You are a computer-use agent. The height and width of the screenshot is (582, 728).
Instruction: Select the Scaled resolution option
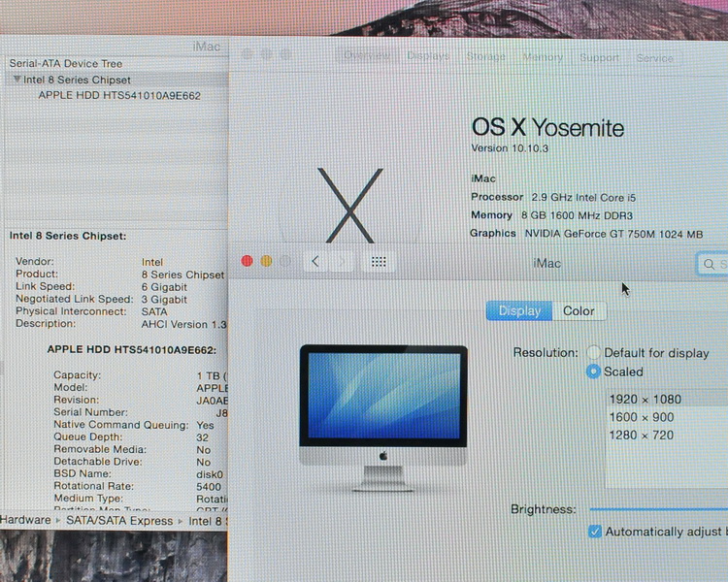593,372
